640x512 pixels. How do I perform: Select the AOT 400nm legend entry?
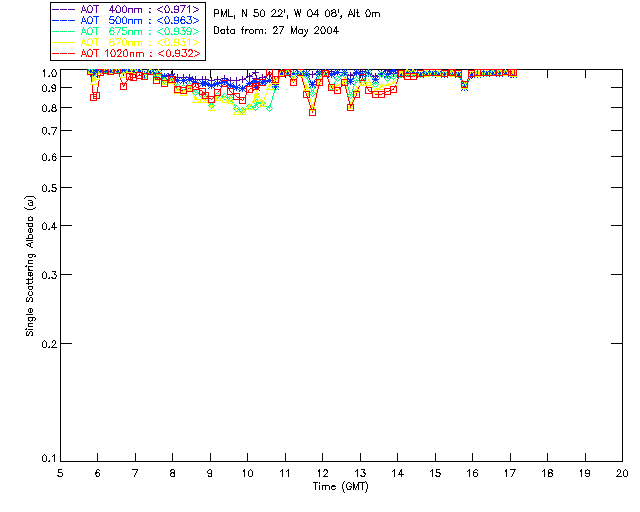[127, 9]
